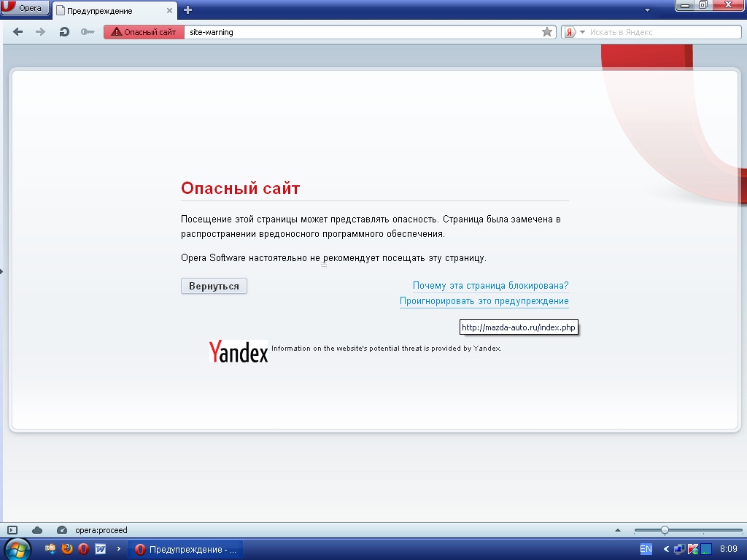
Task: Click the Вернуться button
Action: pyautogui.click(x=214, y=286)
